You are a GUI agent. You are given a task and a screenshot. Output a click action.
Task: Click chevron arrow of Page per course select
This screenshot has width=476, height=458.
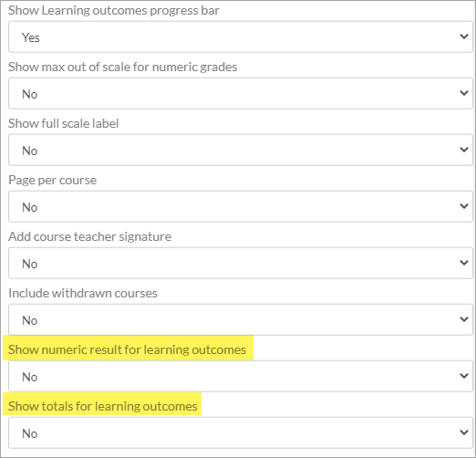click(x=464, y=206)
